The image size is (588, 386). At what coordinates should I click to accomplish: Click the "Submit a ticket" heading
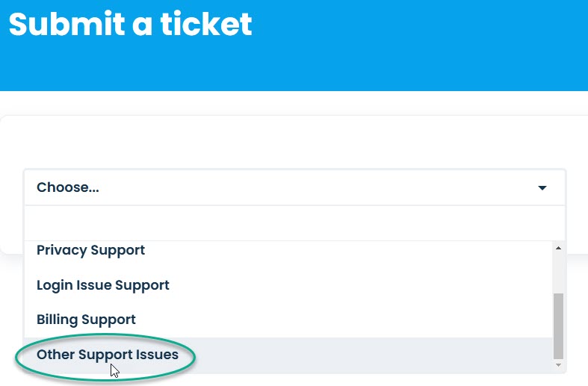[x=130, y=24]
